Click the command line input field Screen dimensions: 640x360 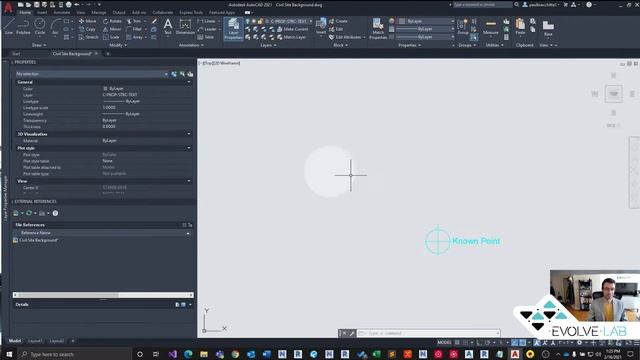429,333
